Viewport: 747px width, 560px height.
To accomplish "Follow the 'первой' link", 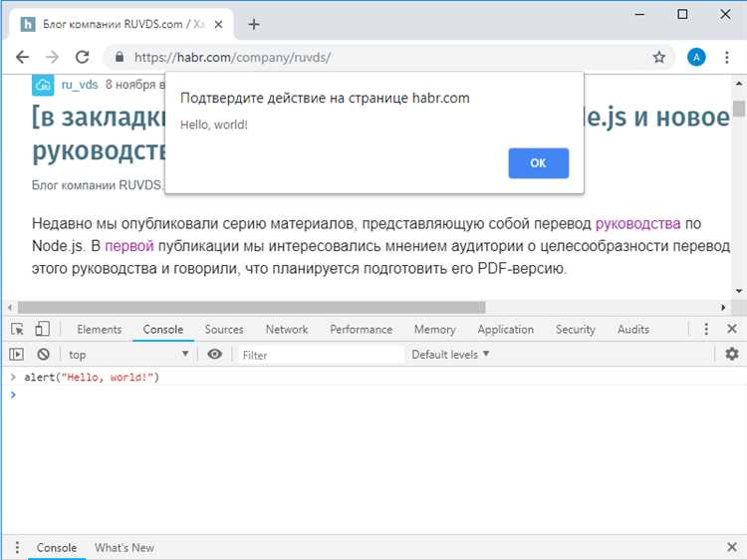I will [129, 246].
